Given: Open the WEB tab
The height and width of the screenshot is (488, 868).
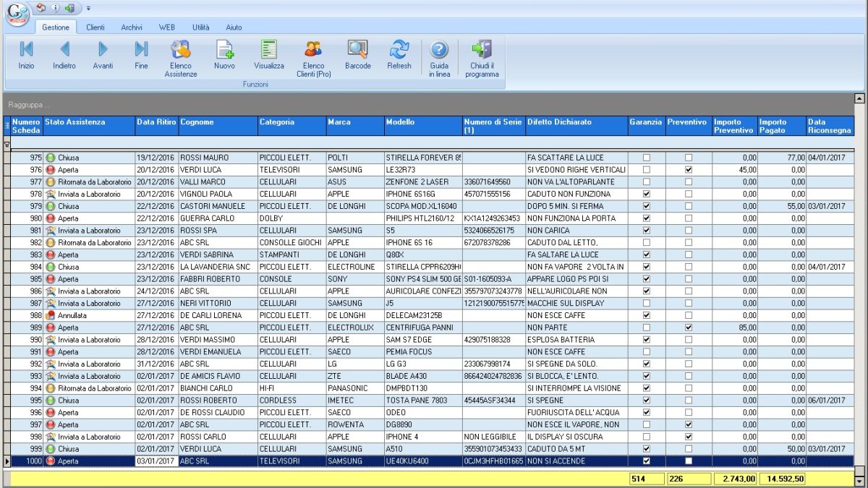Looking at the screenshot, I should coord(167,27).
